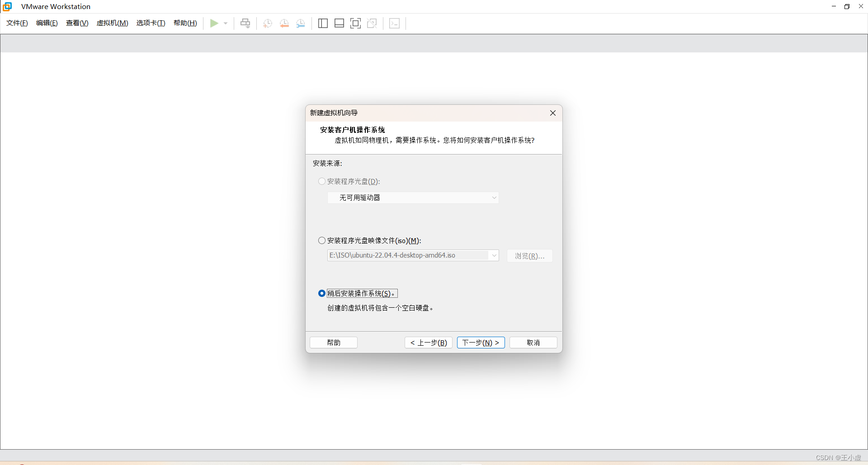Click the revert to snapshot icon
This screenshot has height=465, width=868.
pos(284,23)
